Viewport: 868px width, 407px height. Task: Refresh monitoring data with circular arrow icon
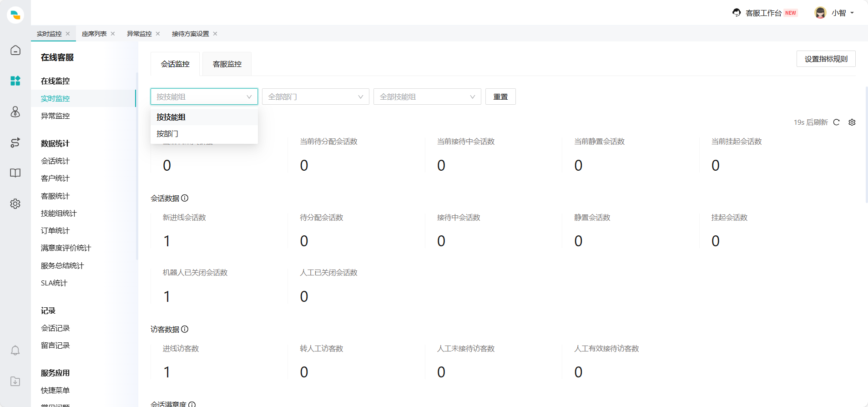click(836, 122)
